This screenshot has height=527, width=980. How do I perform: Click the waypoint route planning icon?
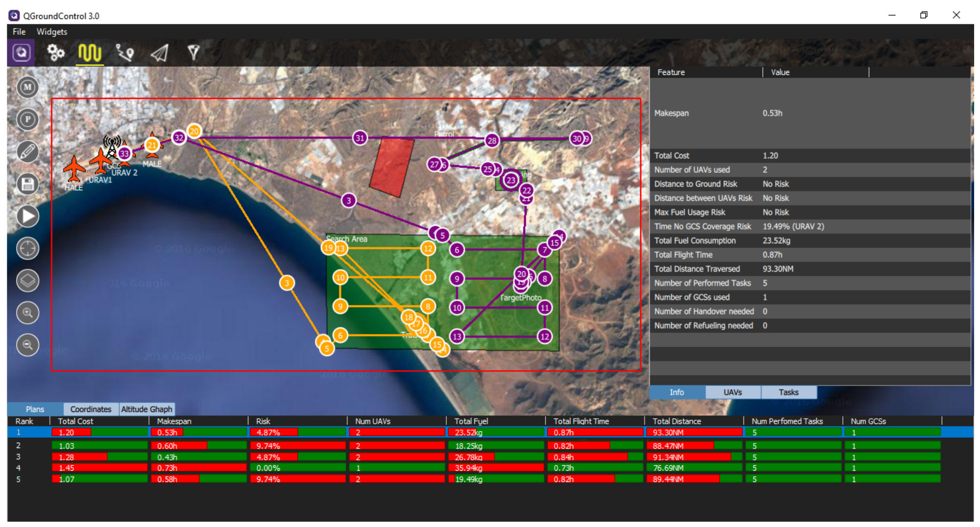pos(124,52)
